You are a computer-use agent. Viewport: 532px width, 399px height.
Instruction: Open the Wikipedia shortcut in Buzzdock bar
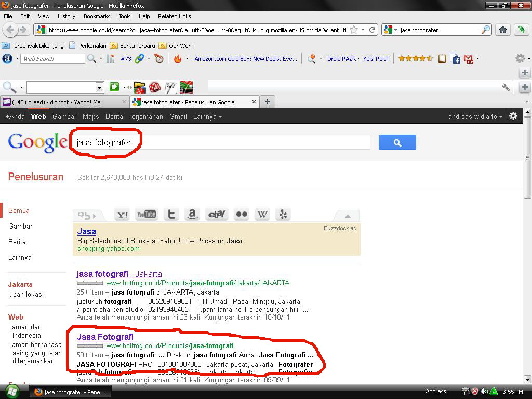pos(262,215)
